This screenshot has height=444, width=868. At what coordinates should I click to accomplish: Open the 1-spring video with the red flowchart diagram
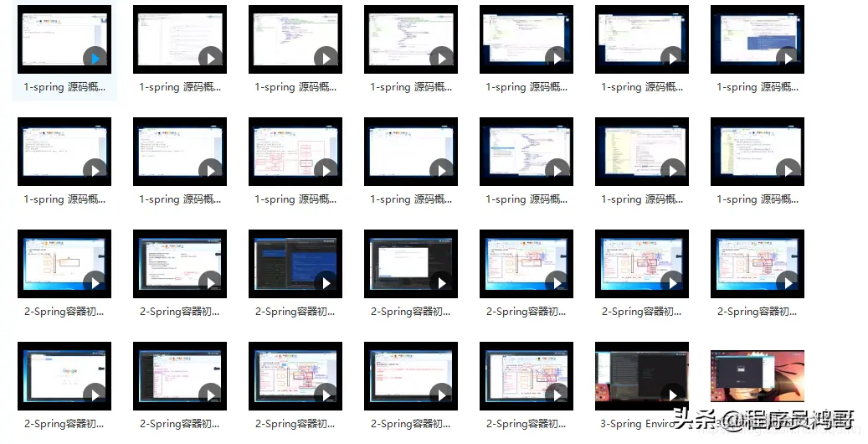coord(295,152)
